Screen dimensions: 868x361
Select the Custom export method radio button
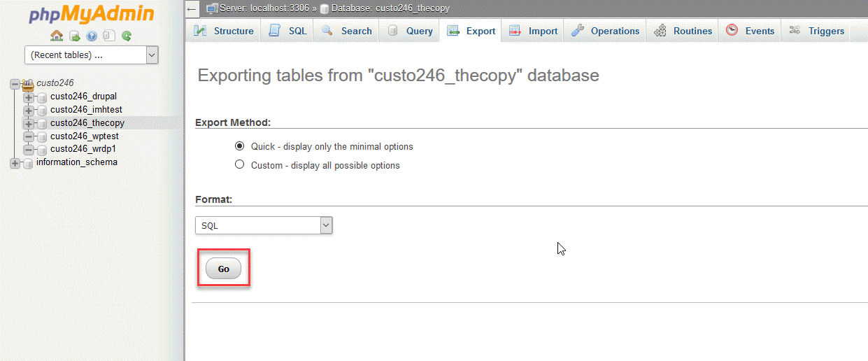(x=240, y=165)
